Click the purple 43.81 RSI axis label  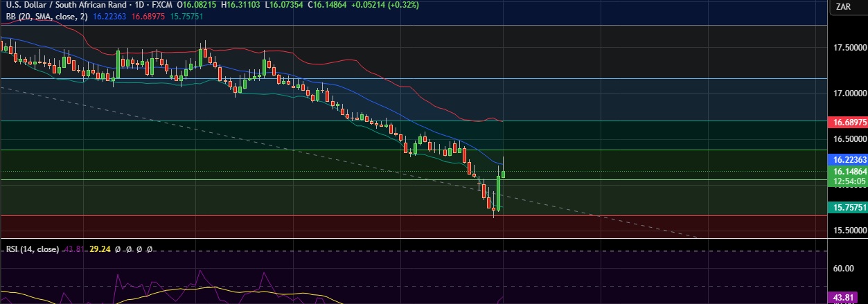pyautogui.click(x=844, y=298)
